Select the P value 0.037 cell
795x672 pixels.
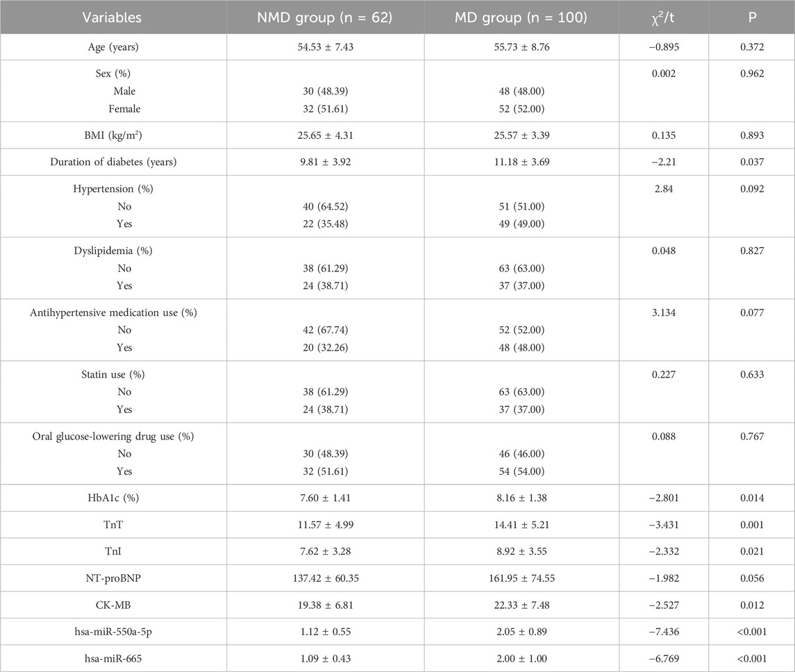[x=751, y=162]
